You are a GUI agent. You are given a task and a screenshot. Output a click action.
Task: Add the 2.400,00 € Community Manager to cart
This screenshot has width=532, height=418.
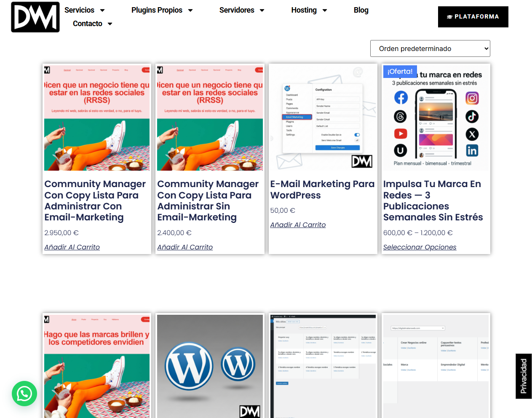(x=185, y=247)
